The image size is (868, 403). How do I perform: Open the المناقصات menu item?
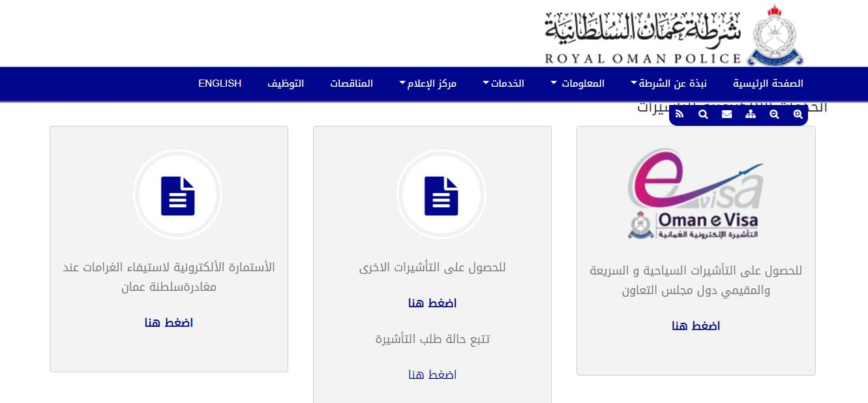pos(352,83)
